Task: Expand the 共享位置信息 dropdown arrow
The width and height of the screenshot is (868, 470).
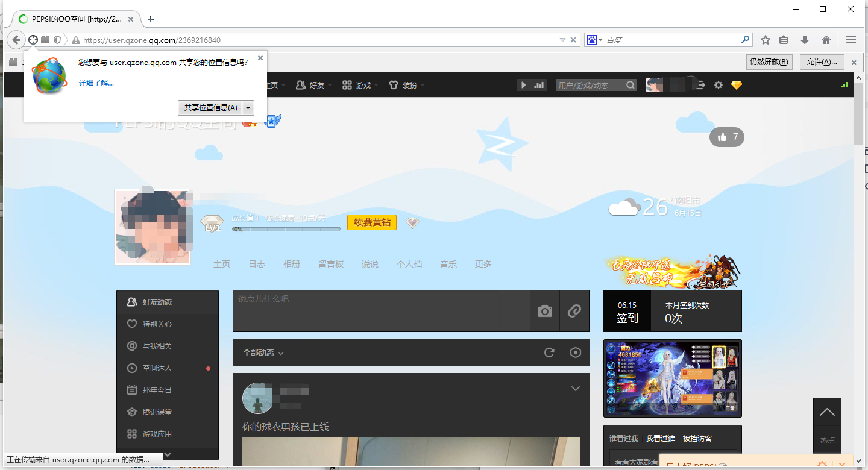Action: tap(247, 107)
